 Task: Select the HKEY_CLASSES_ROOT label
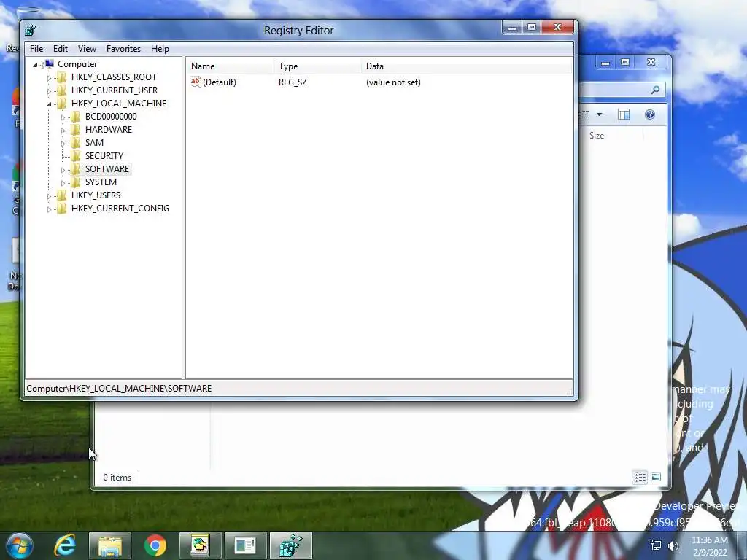[x=114, y=77]
